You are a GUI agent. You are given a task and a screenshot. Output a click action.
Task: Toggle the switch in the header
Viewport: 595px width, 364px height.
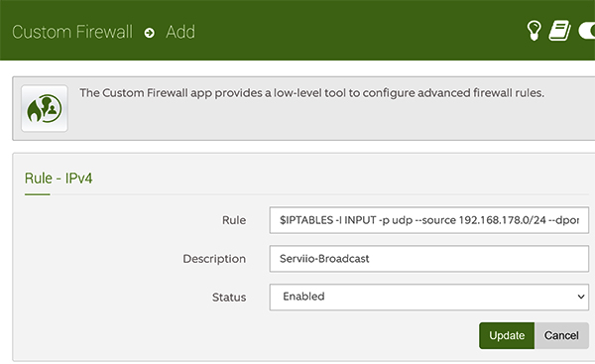click(x=586, y=31)
